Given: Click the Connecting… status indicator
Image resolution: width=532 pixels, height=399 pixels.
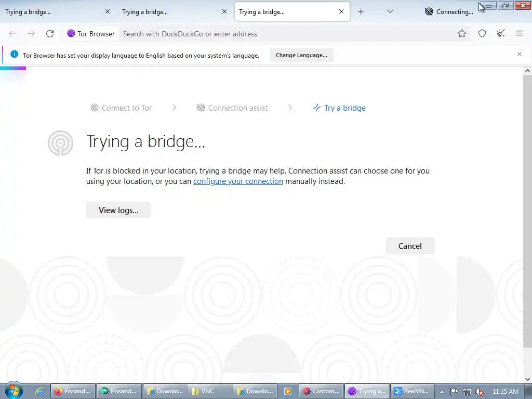Looking at the screenshot, I should 449,12.
